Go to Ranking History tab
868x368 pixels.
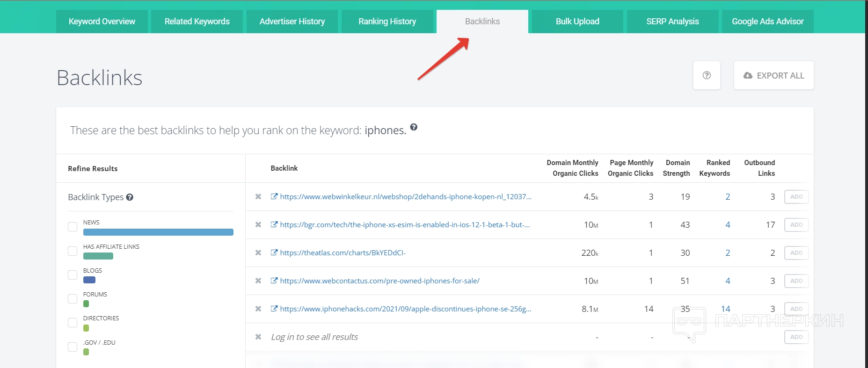point(387,22)
